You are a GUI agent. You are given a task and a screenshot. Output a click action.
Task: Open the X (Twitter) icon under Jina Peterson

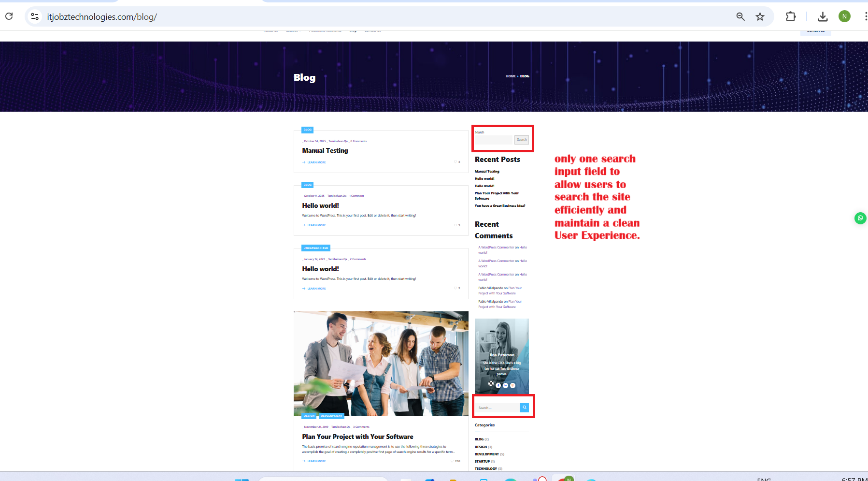coord(491,384)
